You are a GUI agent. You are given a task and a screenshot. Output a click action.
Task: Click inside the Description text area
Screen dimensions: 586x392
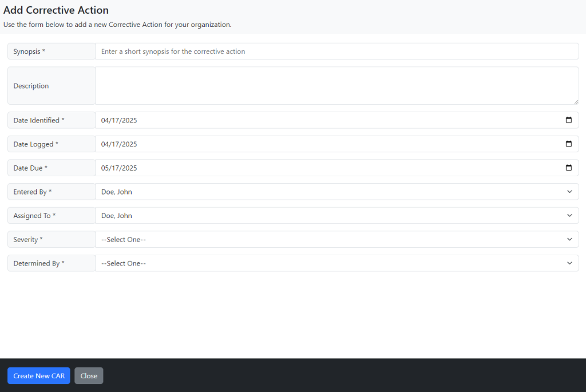(x=336, y=86)
